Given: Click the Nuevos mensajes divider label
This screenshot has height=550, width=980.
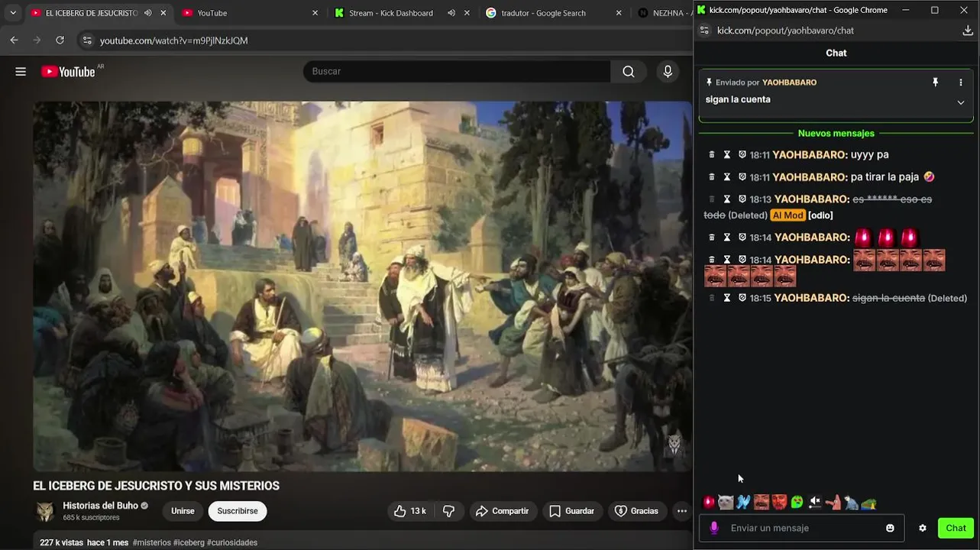Looking at the screenshot, I should (836, 133).
